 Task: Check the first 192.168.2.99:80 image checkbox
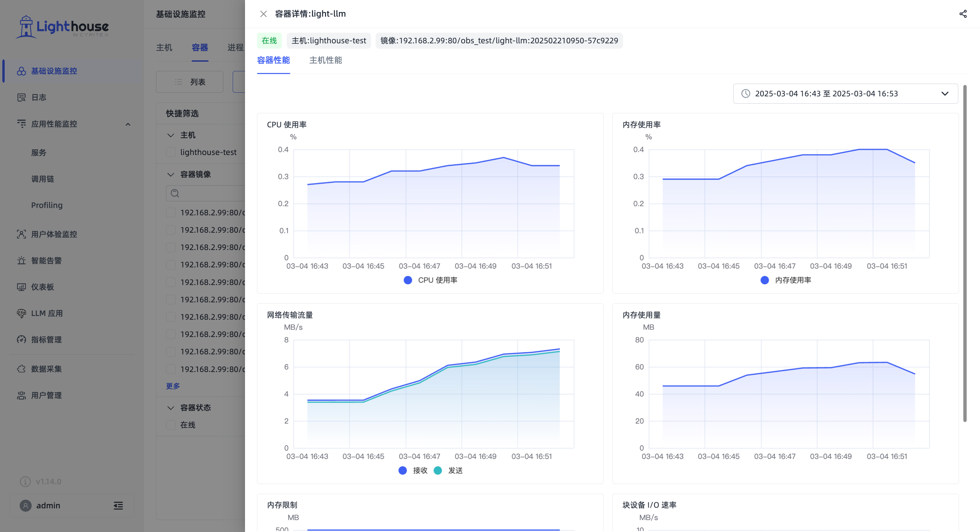coord(171,212)
